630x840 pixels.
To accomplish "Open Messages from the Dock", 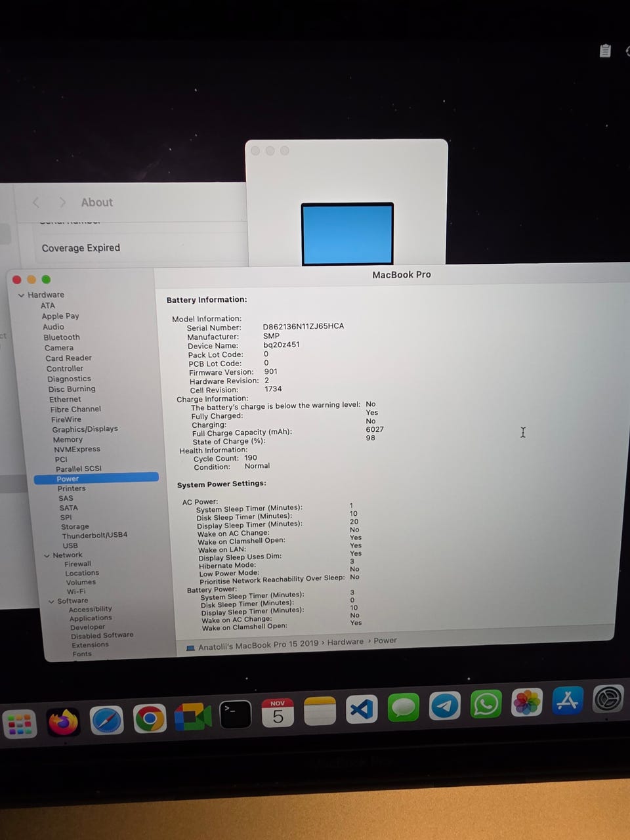I will tap(403, 707).
